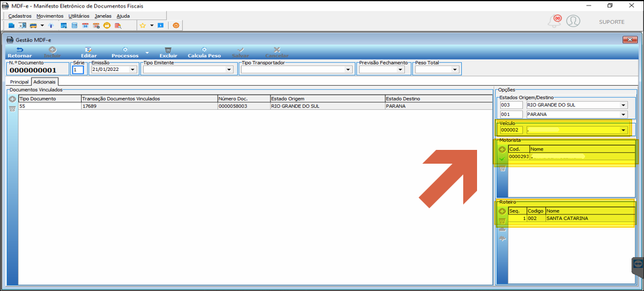Click the Tipo Documento column header
Screen dimensions: 644x291
point(50,99)
